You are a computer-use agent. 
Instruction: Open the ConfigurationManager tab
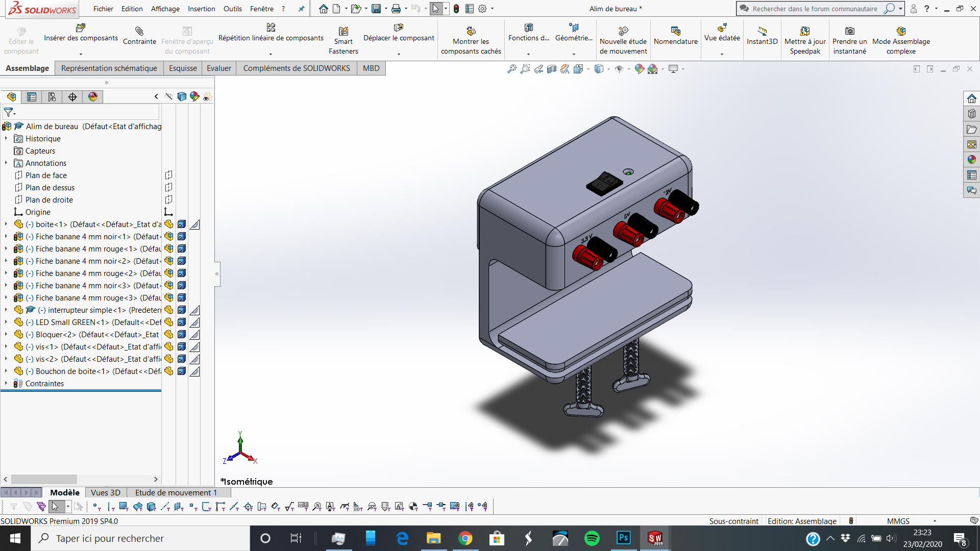tap(52, 97)
